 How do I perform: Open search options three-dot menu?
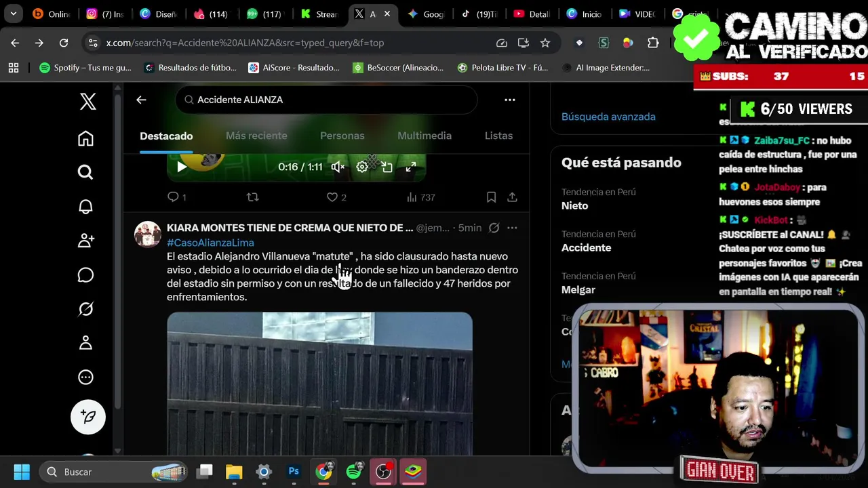pyautogui.click(x=510, y=100)
